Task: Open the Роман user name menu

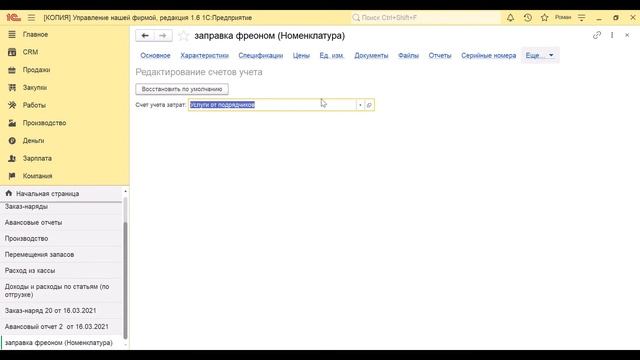Action: [x=563, y=18]
